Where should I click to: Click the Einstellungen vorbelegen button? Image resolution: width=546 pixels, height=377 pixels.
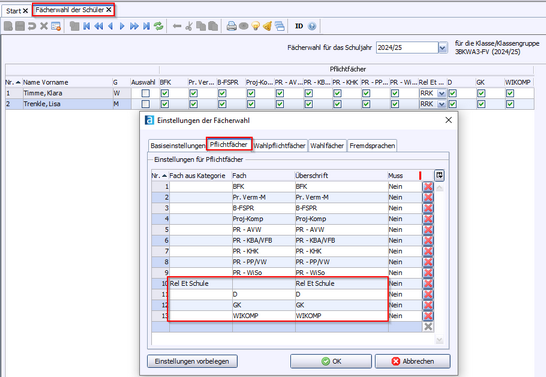(192, 361)
